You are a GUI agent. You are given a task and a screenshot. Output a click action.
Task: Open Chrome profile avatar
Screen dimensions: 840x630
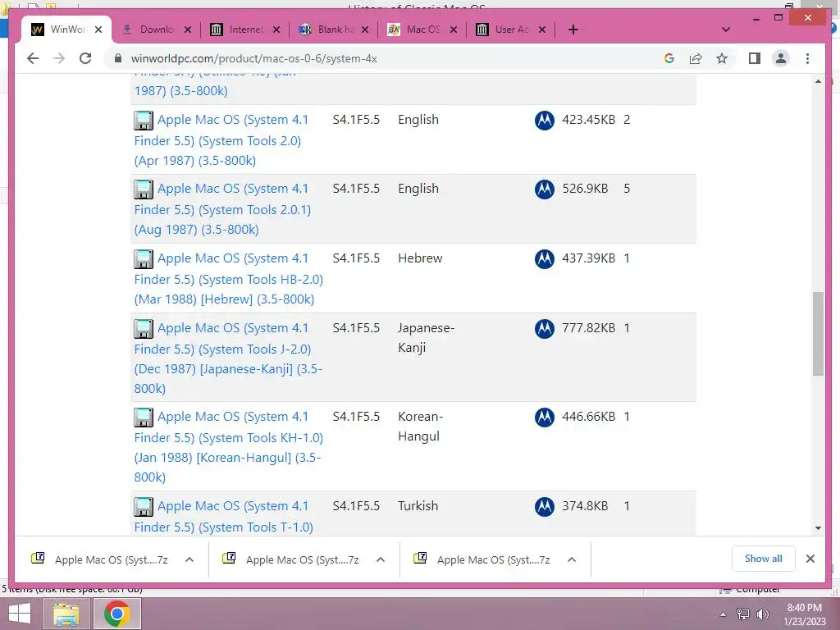click(781, 58)
